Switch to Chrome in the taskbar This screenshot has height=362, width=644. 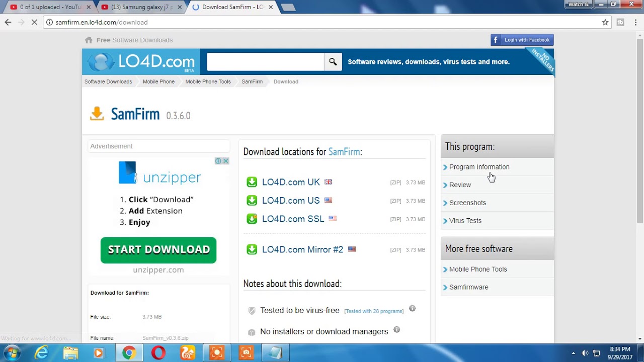(x=129, y=353)
